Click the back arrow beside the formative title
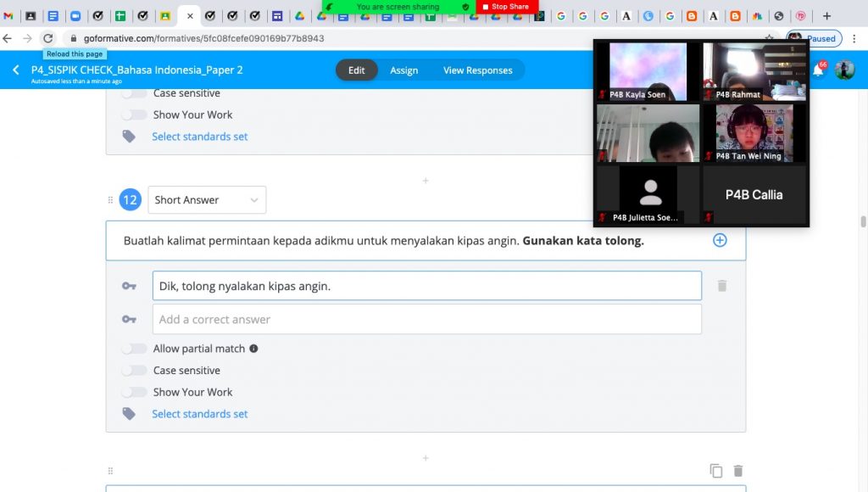This screenshot has width=868, height=492. [16, 70]
